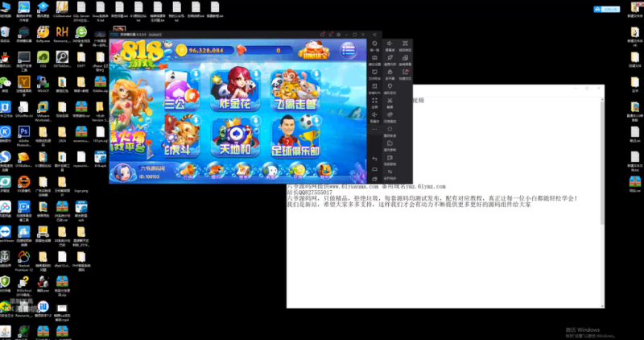Screen dimensions: 644x340
Task: Click the download arrow on 飞禽走兽 tile
Action: (316, 74)
